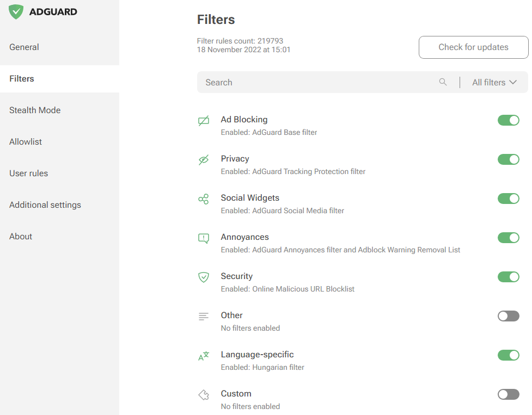Open the All filters dropdown
532x415 pixels.
tap(494, 83)
